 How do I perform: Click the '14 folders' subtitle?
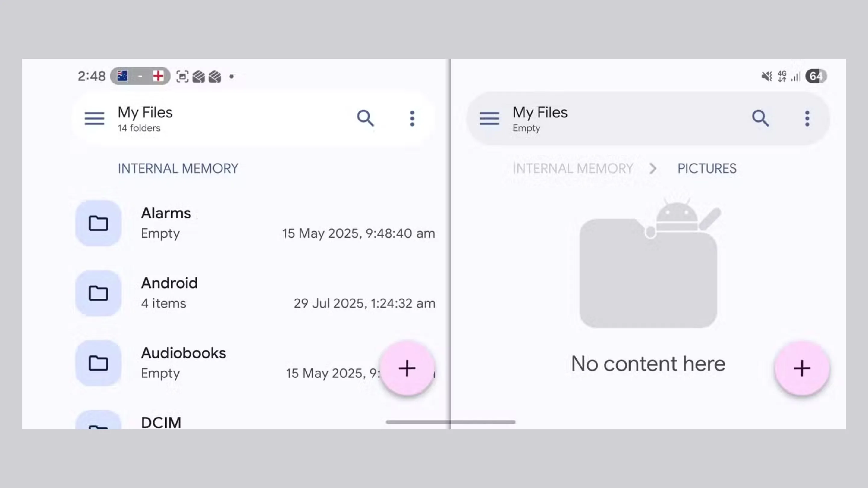pos(139,128)
